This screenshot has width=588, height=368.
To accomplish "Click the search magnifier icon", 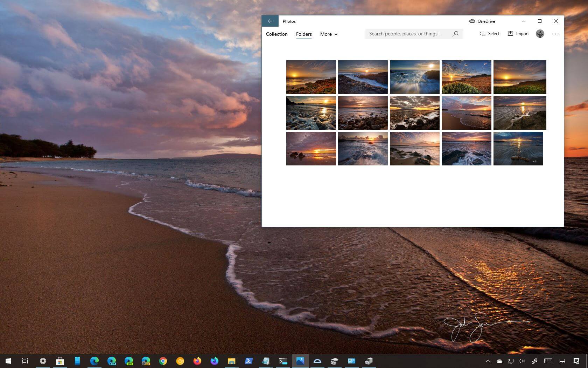I will [x=455, y=34].
